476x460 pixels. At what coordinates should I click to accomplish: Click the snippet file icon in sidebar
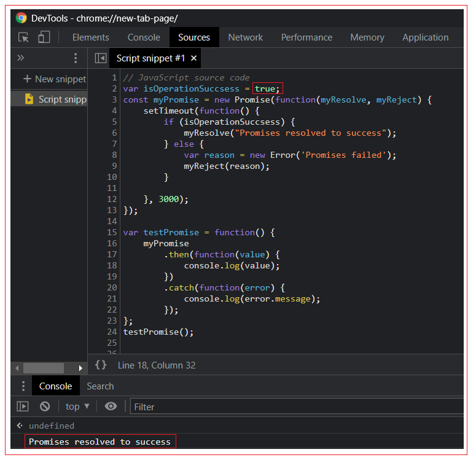[29, 99]
